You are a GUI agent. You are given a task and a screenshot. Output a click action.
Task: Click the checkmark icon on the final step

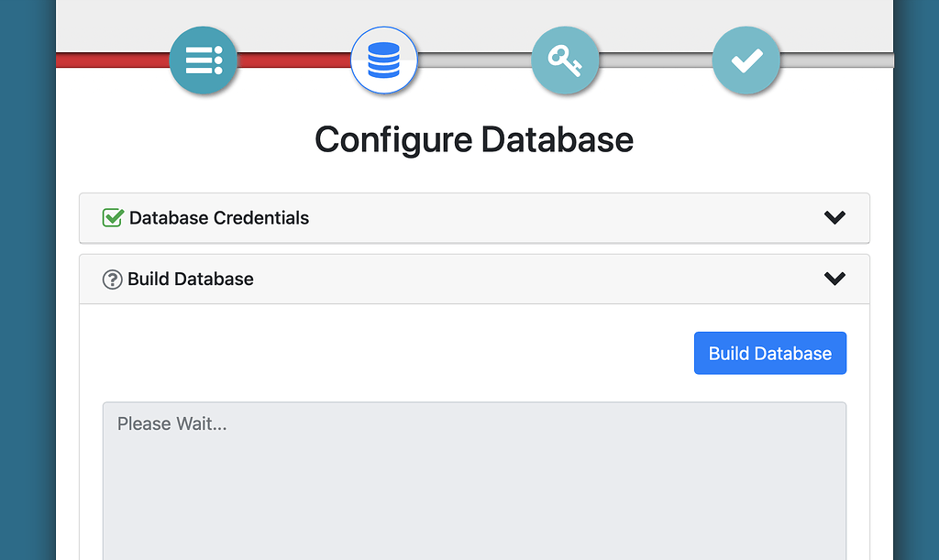point(746,60)
